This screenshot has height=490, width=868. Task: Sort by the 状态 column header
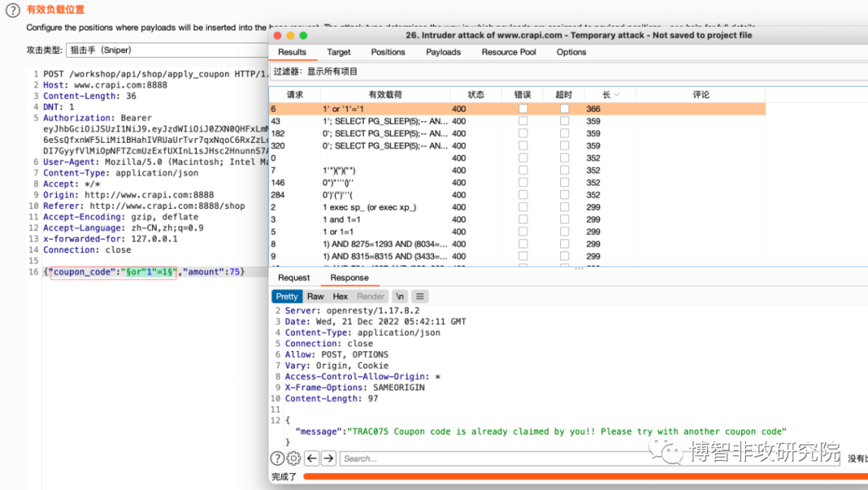[x=476, y=95]
